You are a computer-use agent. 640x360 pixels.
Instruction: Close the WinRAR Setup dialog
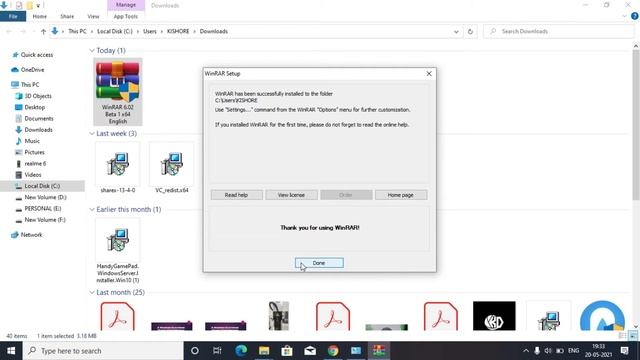[x=429, y=73]
